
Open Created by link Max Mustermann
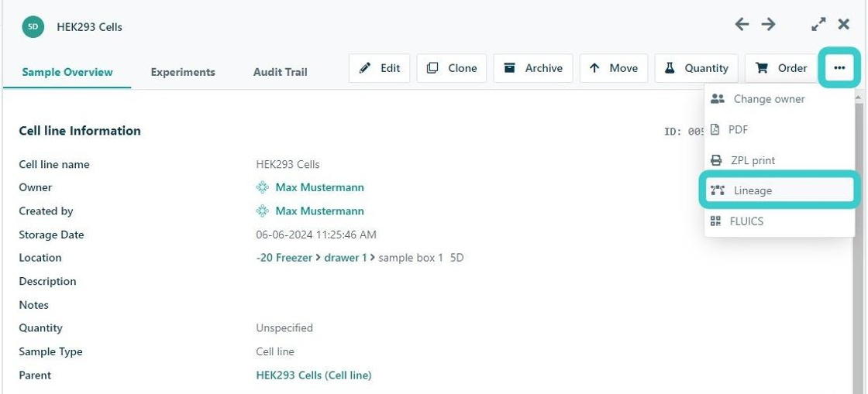point(319,211)
